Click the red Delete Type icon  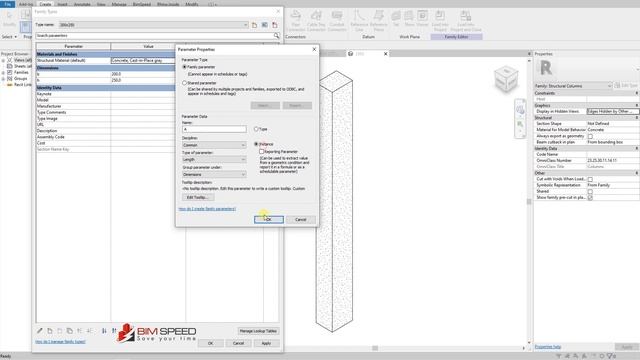click(x=275, y=25)
